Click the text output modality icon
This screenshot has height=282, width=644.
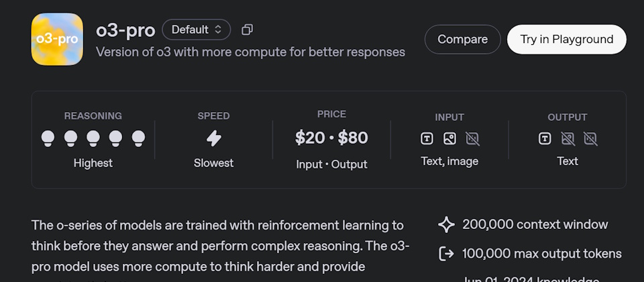coord(545,139)
